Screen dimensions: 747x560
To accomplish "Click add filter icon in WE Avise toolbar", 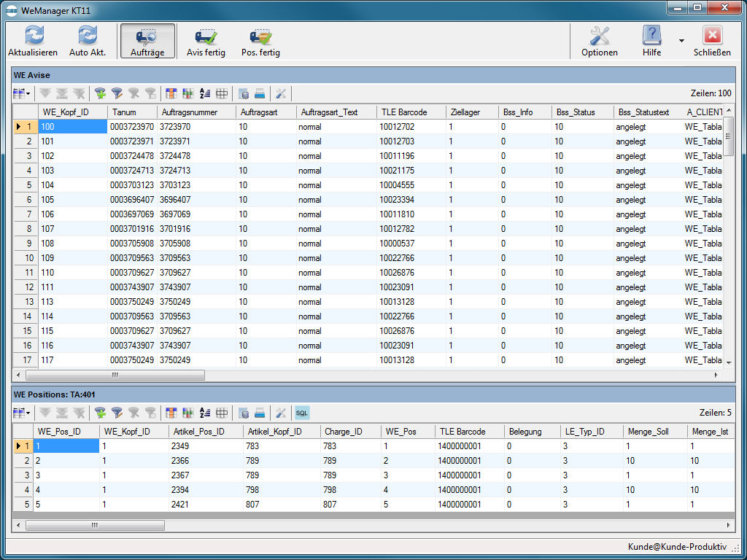I will point(100,94).
